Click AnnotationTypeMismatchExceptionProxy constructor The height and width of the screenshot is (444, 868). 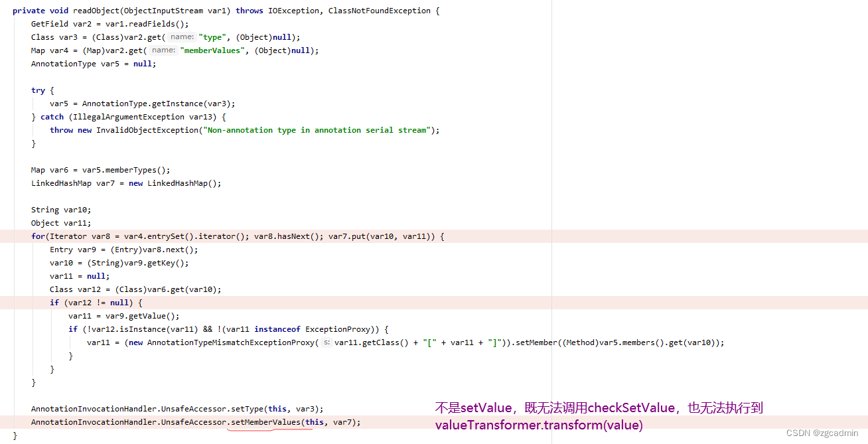(x=230, y=342)
